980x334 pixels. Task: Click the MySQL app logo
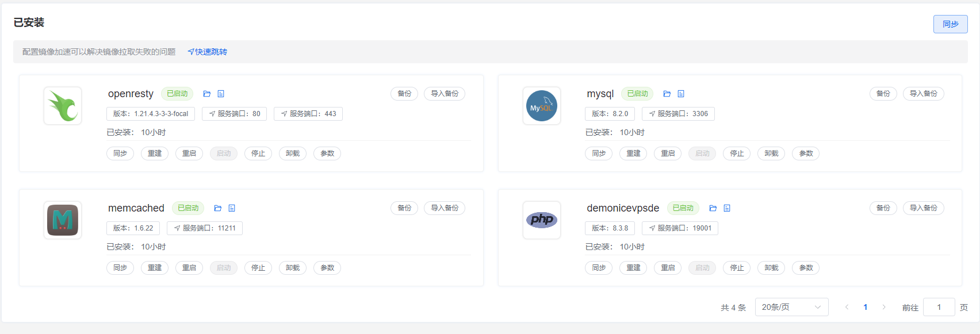541,106
